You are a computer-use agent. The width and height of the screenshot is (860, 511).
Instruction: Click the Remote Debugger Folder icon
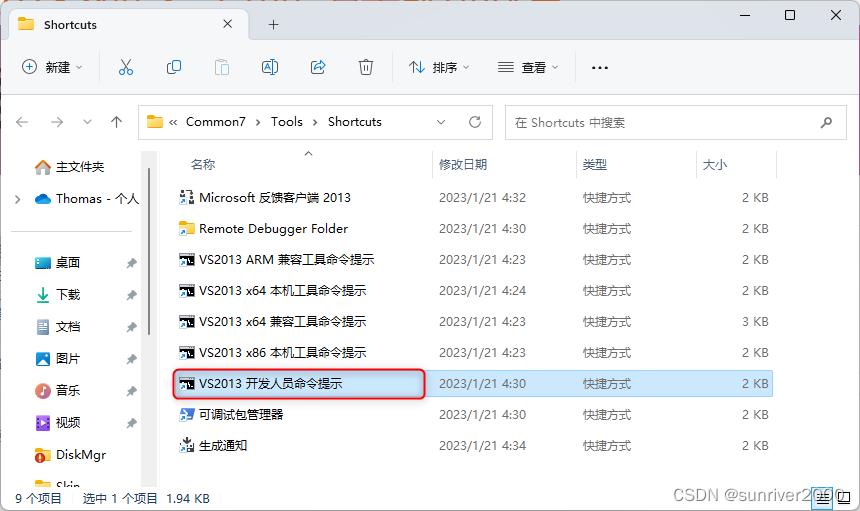pyautogui.click(x=186, y=228)
